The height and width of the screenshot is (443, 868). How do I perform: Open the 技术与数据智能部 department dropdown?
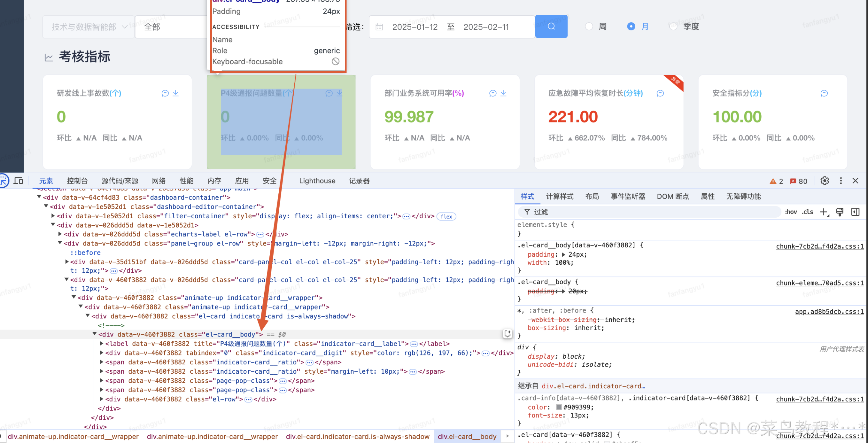88,27
